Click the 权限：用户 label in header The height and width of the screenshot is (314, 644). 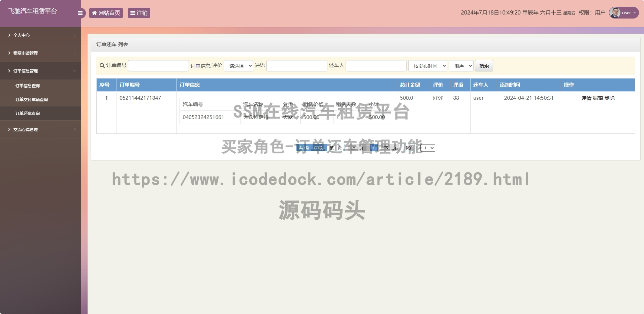(x=592, y=13)
